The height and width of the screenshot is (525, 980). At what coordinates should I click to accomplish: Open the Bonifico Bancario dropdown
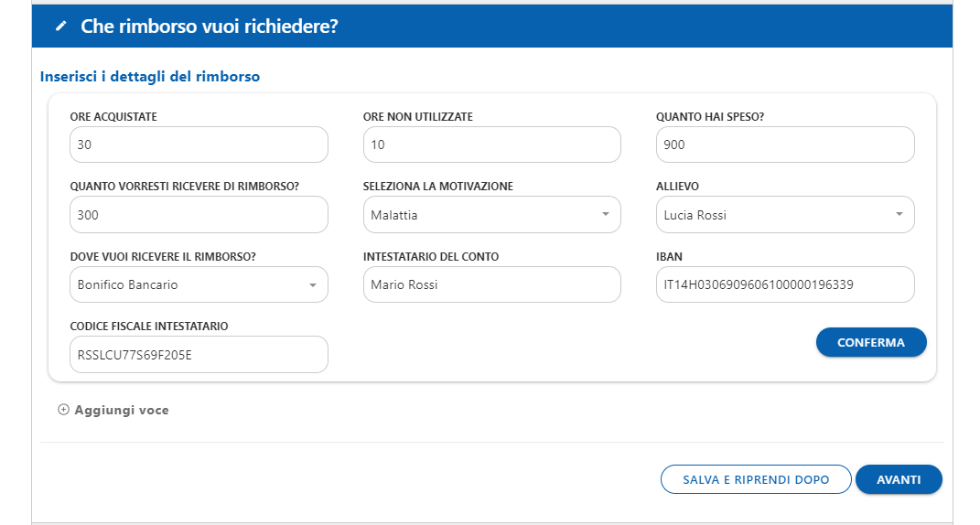[x=199, y=285]
